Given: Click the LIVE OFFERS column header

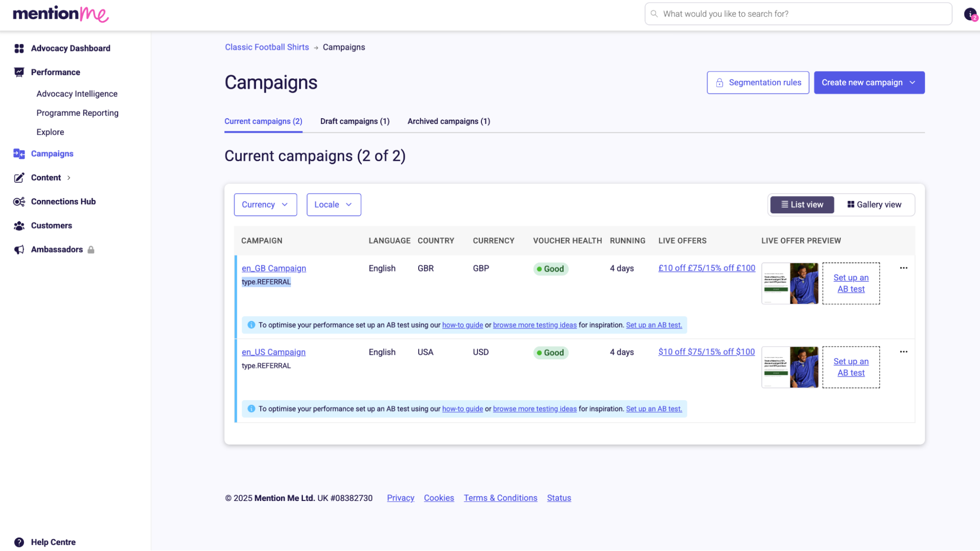Looking at the screenshot, I should point(682,241).
